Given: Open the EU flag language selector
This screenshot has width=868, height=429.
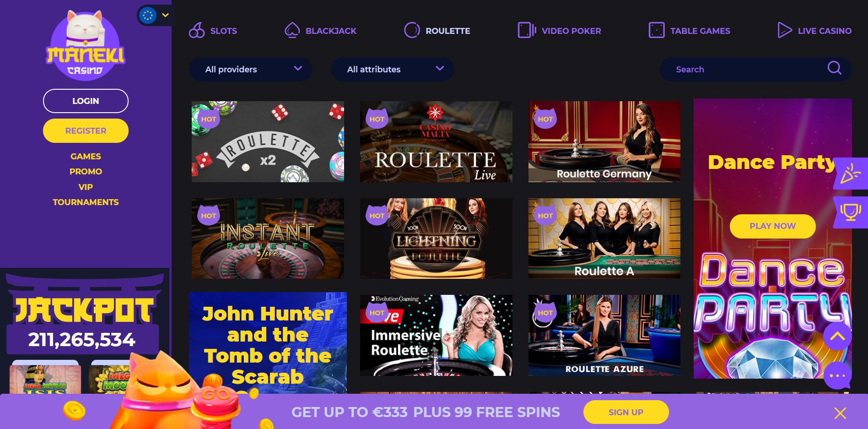Looking at the screenshot, I should tap(154, 15).
